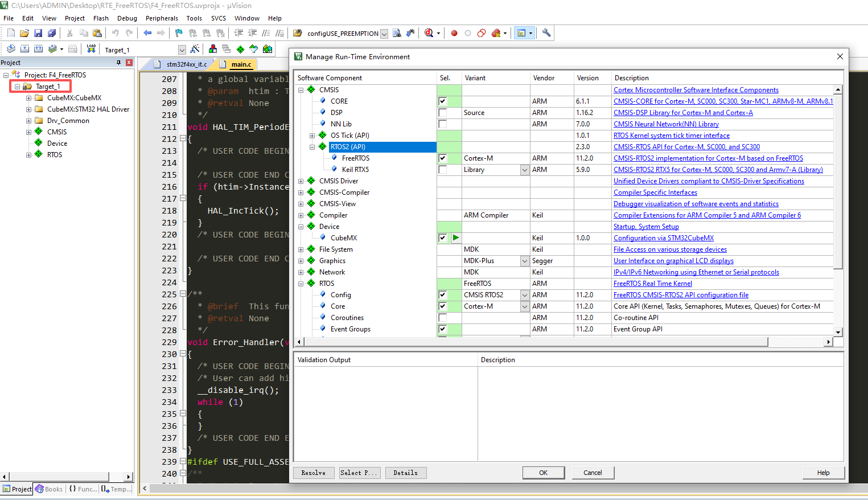Toggle the FreeRTOS RTOS2 checkbox

coord(442,158)
